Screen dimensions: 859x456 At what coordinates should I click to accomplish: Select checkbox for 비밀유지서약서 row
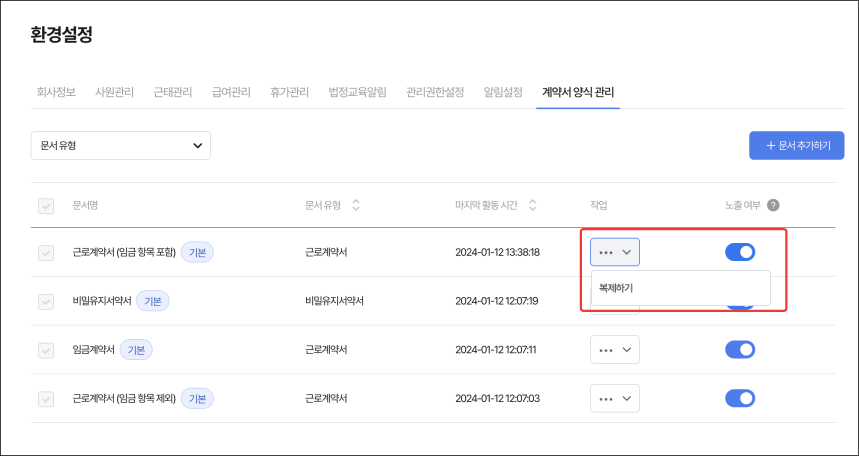coord(46,301)
